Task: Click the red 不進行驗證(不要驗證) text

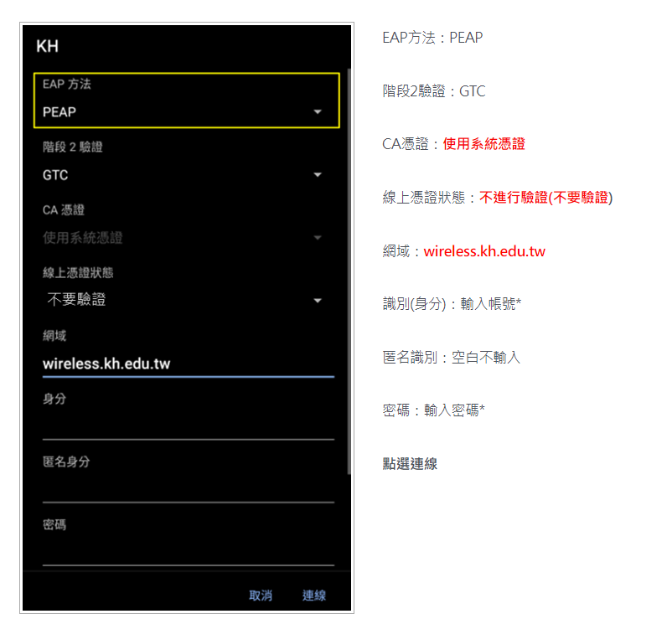Action: [546, 198]
